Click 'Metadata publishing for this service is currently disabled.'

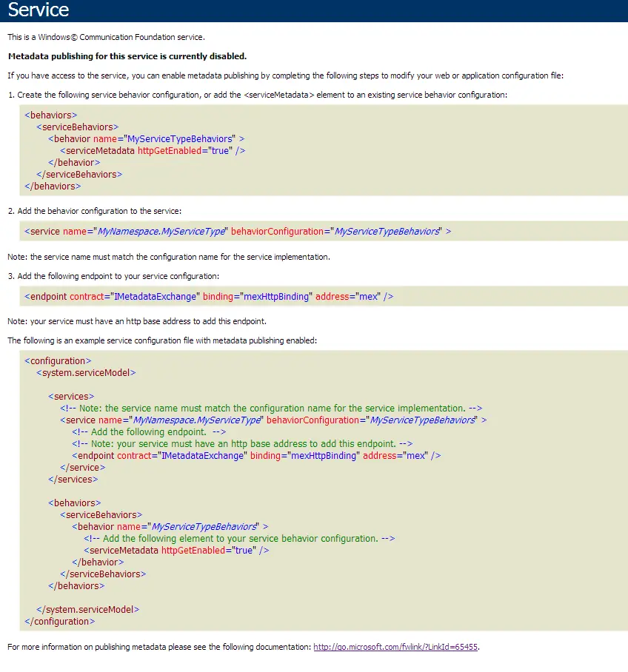[127, 56]
